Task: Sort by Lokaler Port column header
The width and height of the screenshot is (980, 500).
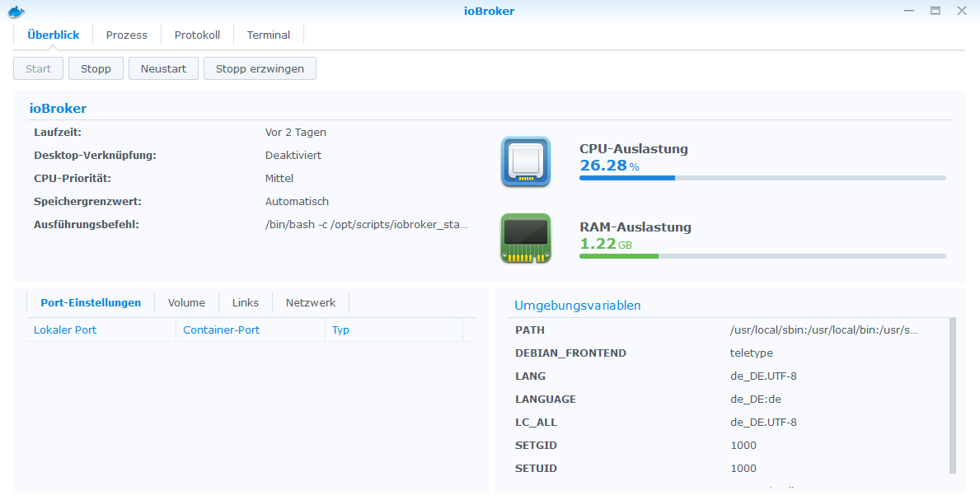Action: point(101,330)
